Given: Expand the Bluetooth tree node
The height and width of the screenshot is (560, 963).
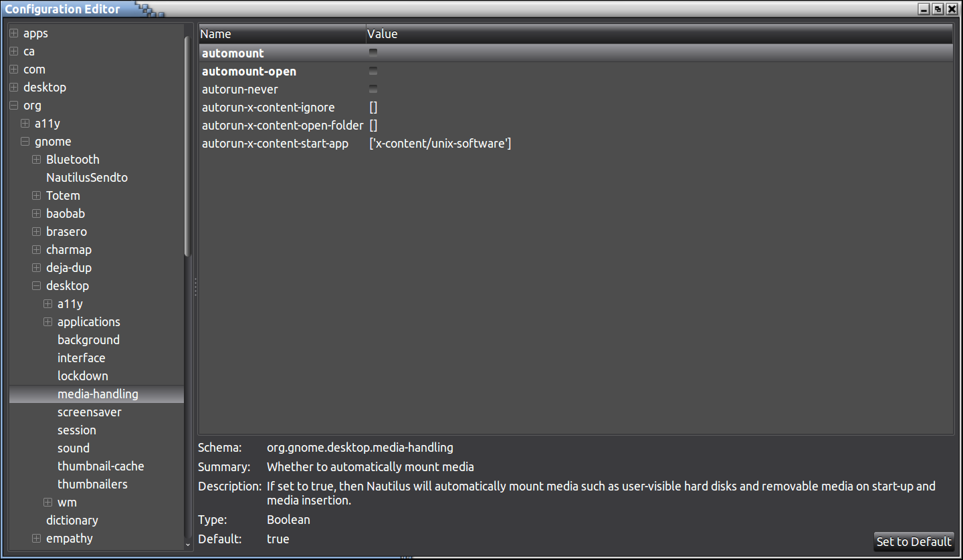Looking at the screenshot, I should click(36, 159).
